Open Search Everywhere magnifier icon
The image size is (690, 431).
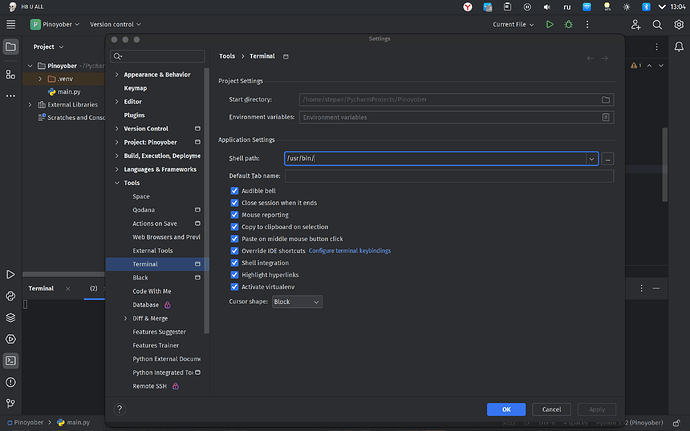click(657, 24)
